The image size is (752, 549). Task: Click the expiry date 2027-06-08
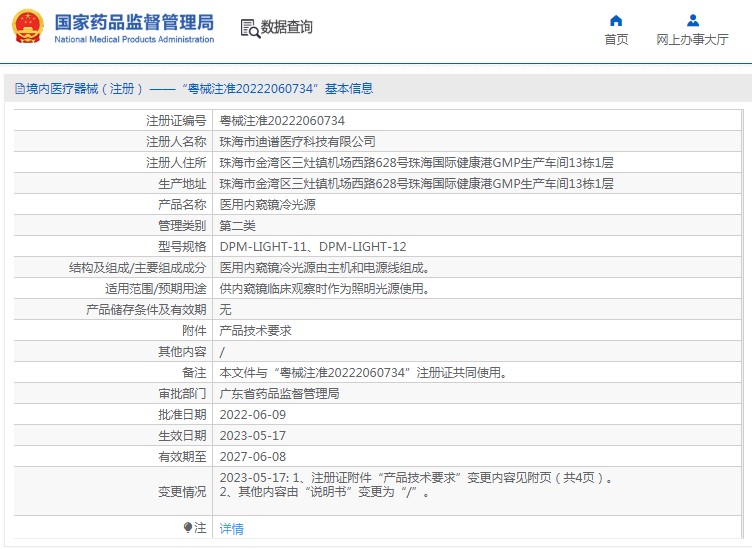(x=252, y=457)
